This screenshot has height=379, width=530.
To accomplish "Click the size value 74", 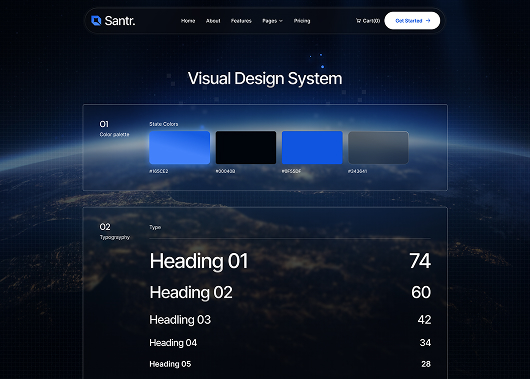I will 420,261.
